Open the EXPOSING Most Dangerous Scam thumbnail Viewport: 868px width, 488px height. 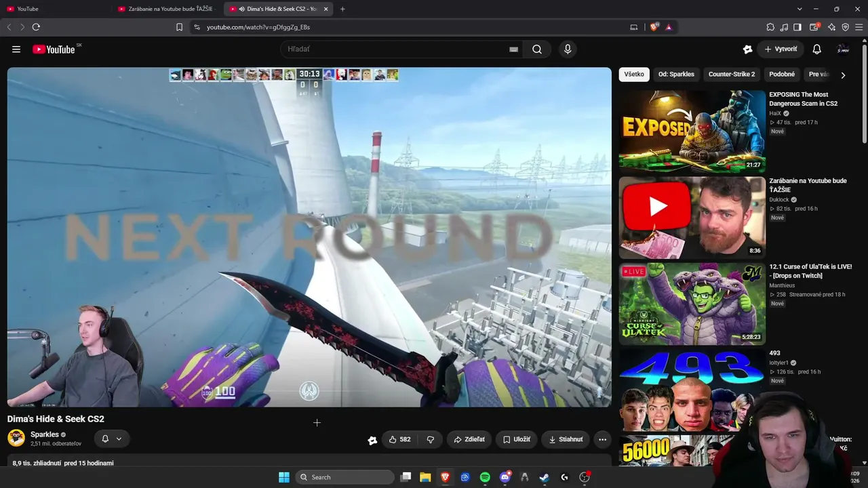coord(692,131)
